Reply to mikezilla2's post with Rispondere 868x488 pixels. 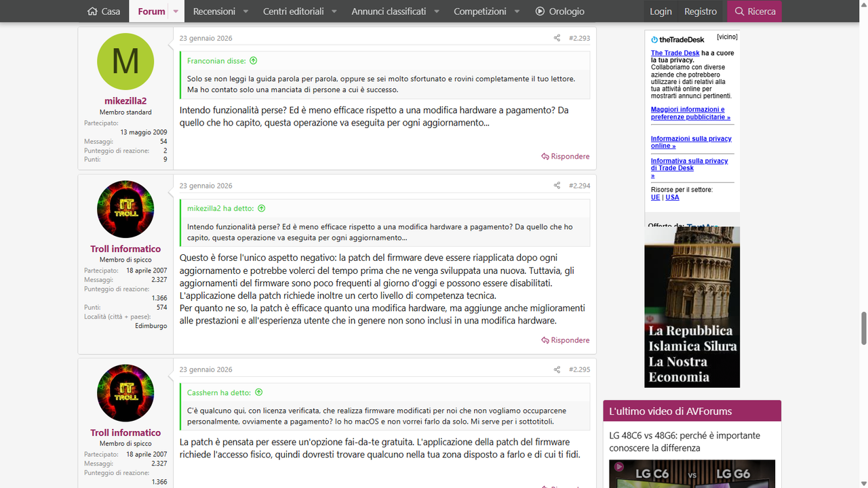click(x=566, y=157)
